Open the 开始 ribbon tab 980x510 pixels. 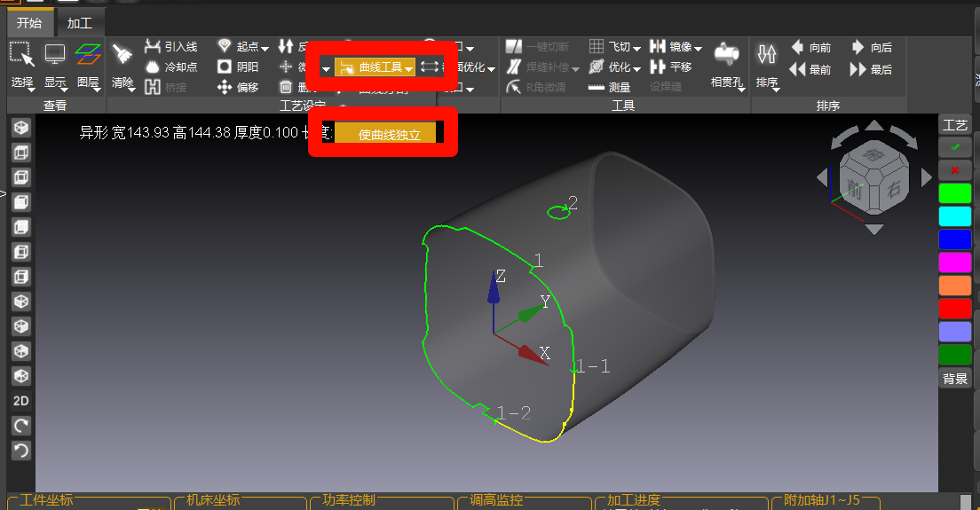29,23
